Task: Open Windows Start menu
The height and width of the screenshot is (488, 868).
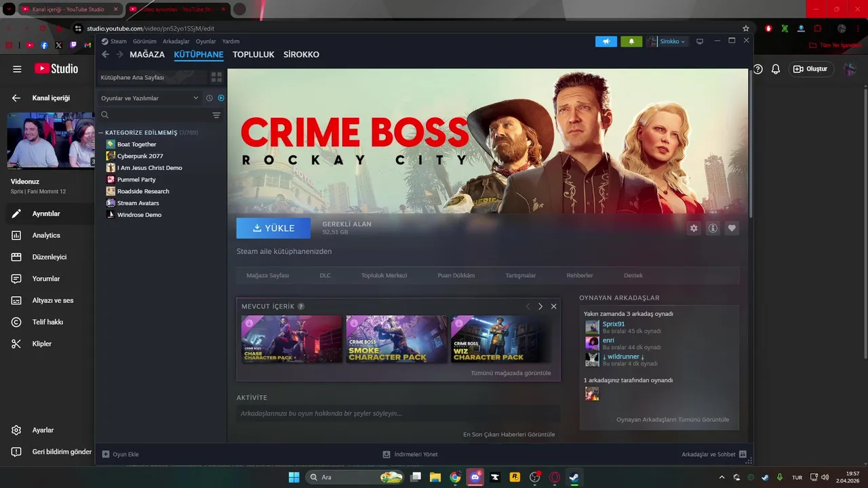Action: pyautogui.click(x=294, y=477)
